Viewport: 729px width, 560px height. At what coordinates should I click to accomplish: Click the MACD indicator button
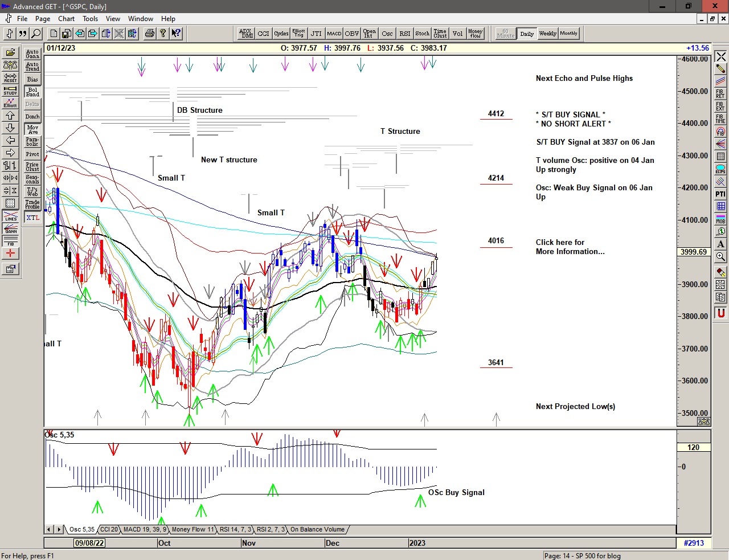tap(334, 34)
